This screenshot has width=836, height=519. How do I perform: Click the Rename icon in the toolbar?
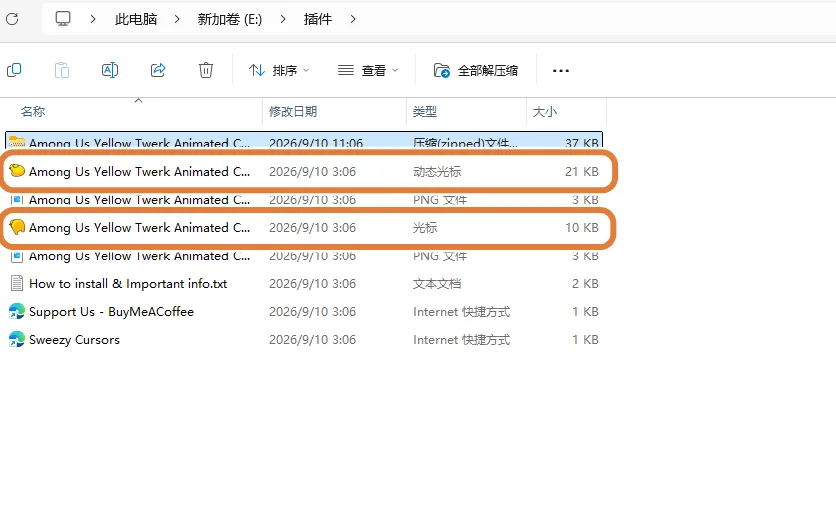pyautogui.click(x=110, y=70)
